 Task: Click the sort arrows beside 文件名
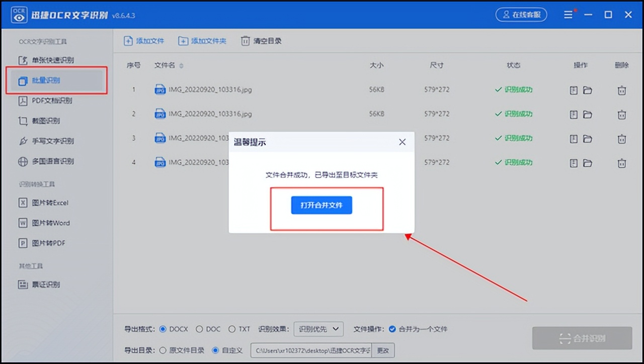point(181,65)
